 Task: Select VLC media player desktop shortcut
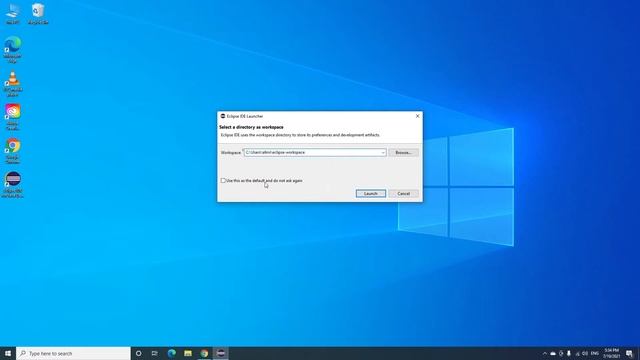(13, 83)
